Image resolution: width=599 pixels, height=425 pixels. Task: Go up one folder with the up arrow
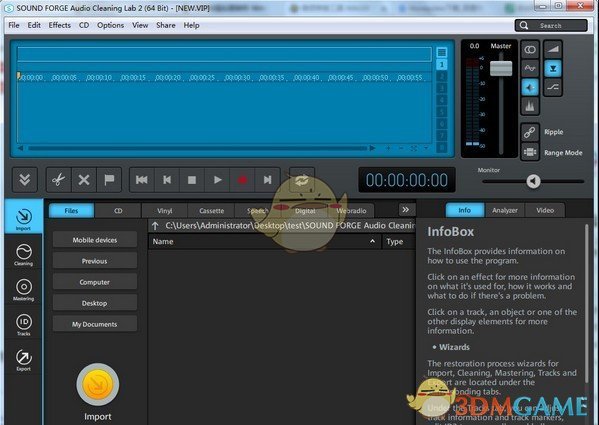(x=155, y=226)
